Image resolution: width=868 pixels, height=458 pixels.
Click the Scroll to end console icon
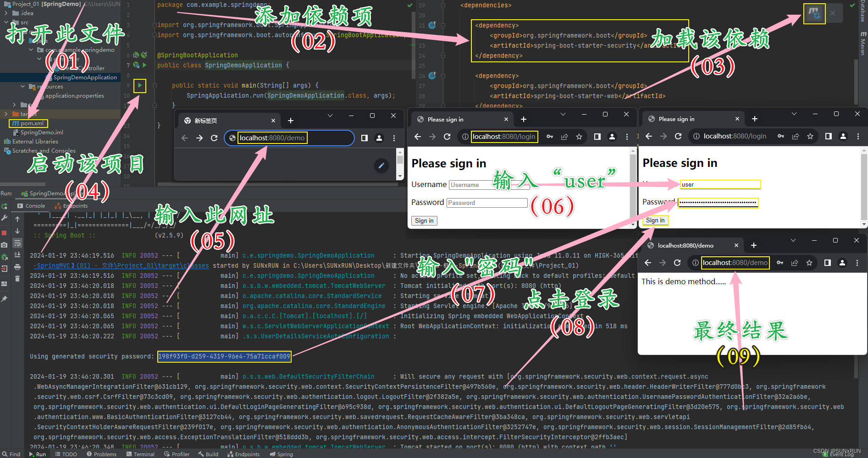coord(17,255)
